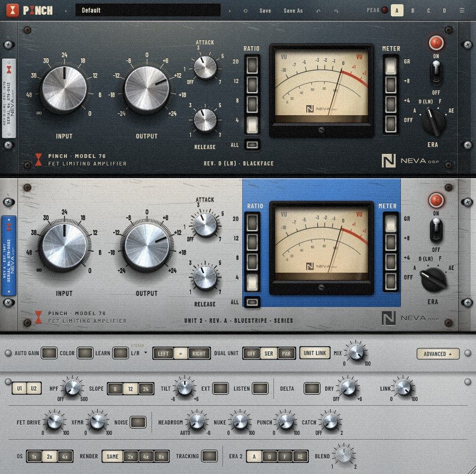Click the reload preset icon

pos(245,11)
